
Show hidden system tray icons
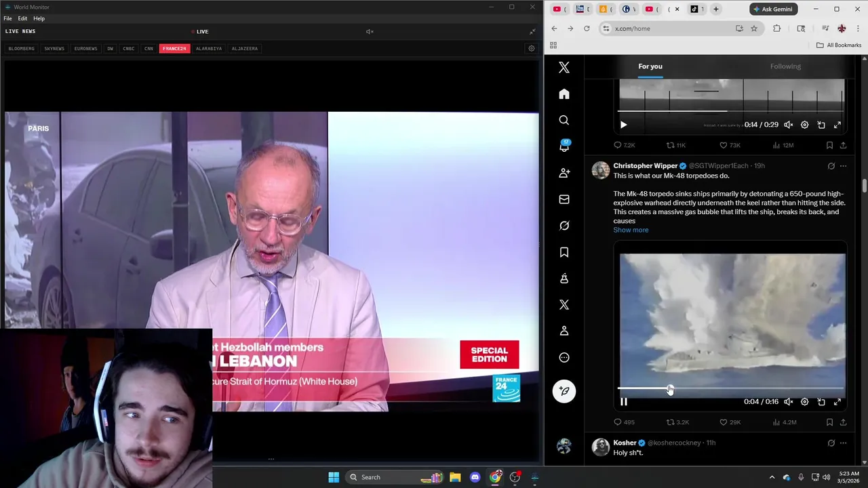click(772, 477)
